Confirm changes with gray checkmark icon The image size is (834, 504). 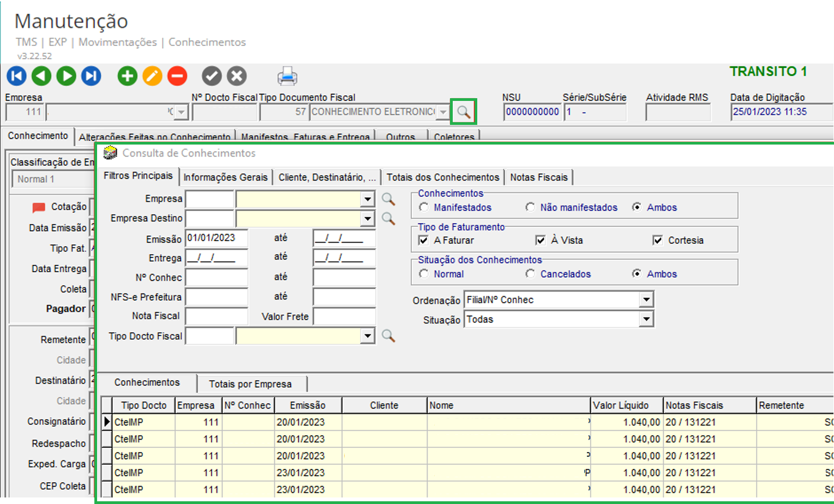[212, 76]
